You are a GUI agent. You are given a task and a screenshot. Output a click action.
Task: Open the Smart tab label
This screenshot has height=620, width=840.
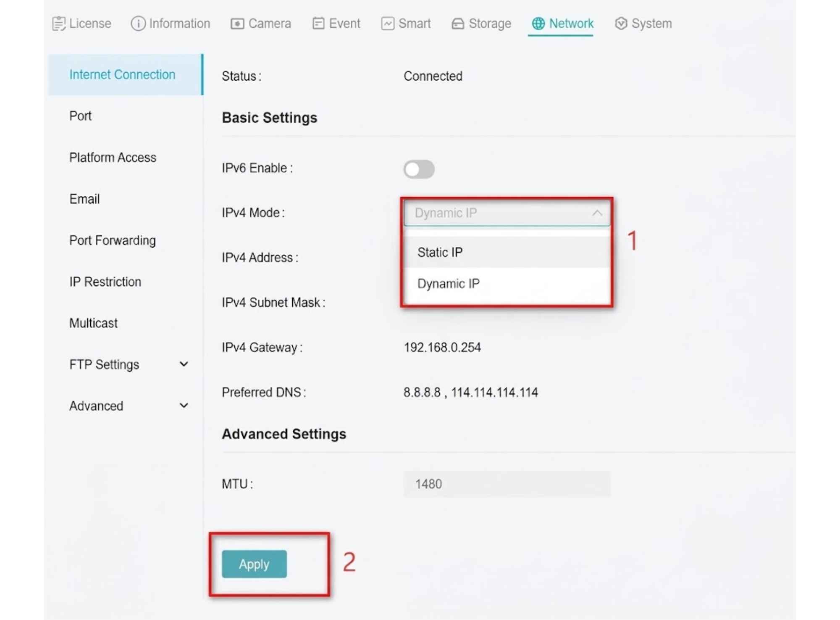click(x=415, y=24)
